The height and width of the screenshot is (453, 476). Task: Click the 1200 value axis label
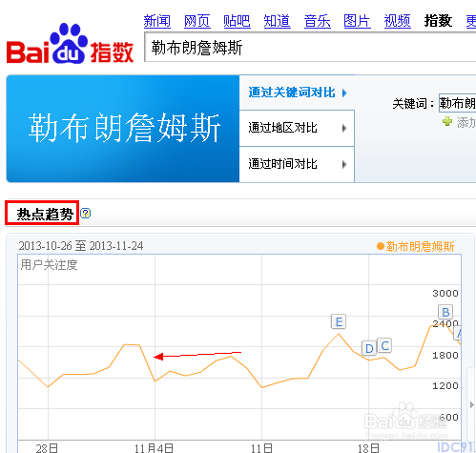[445, 386]
